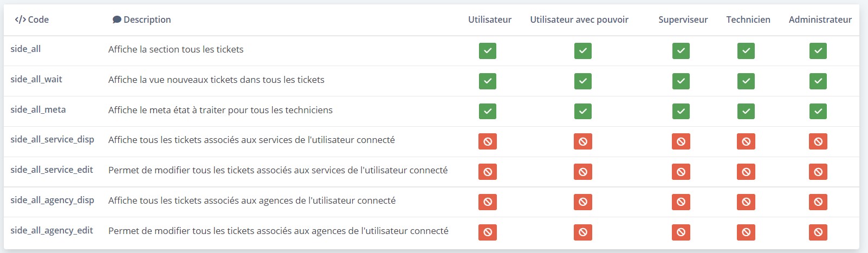Disable side_all_meta for Technicien
The image size is (868, 253).
pyautogui.click(x=746, y=112)
